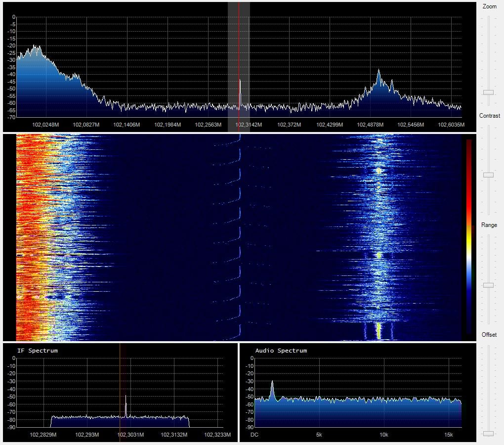Click the DC label in Audio Spectrum

click(x=254, y=435)
